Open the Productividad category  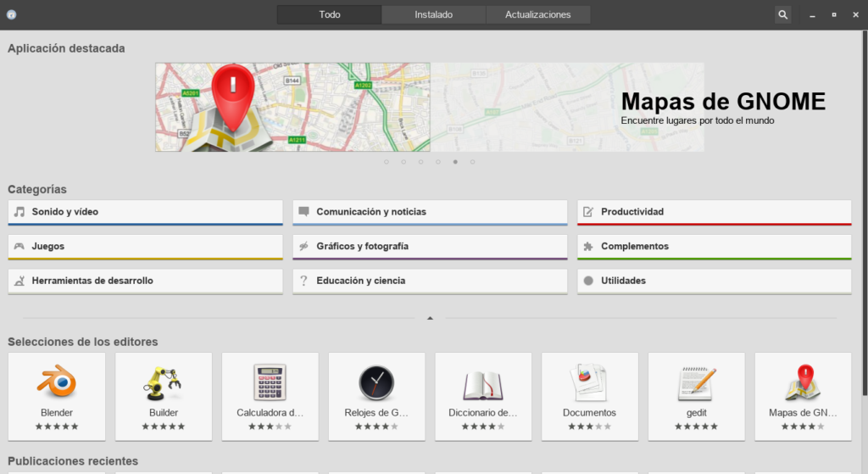coord(714,213)
